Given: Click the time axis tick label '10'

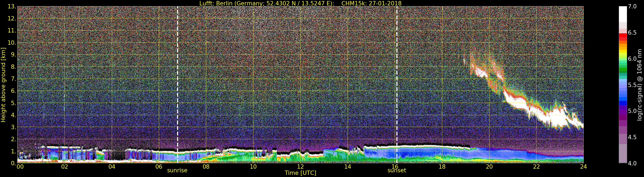Looking at the screenshot, I should point(253,167).
